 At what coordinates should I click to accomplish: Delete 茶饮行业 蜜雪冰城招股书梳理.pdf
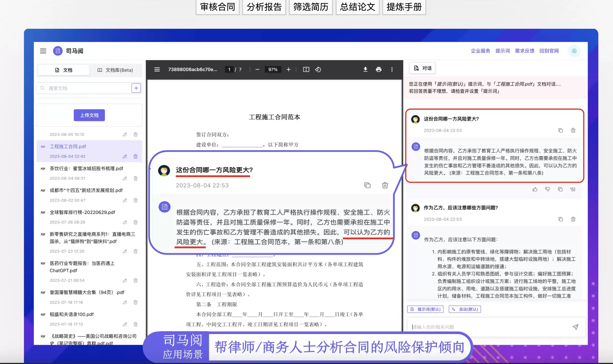click(x=135, y=178)
